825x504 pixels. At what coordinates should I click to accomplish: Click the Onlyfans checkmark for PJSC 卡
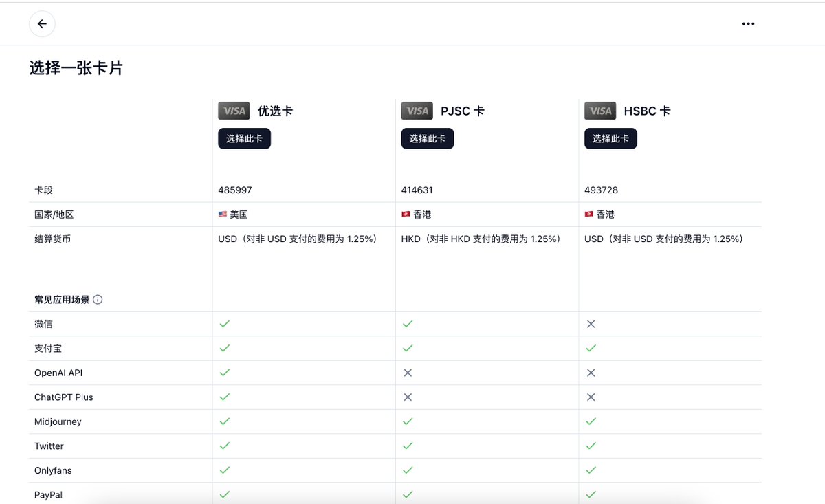point(408,470)
